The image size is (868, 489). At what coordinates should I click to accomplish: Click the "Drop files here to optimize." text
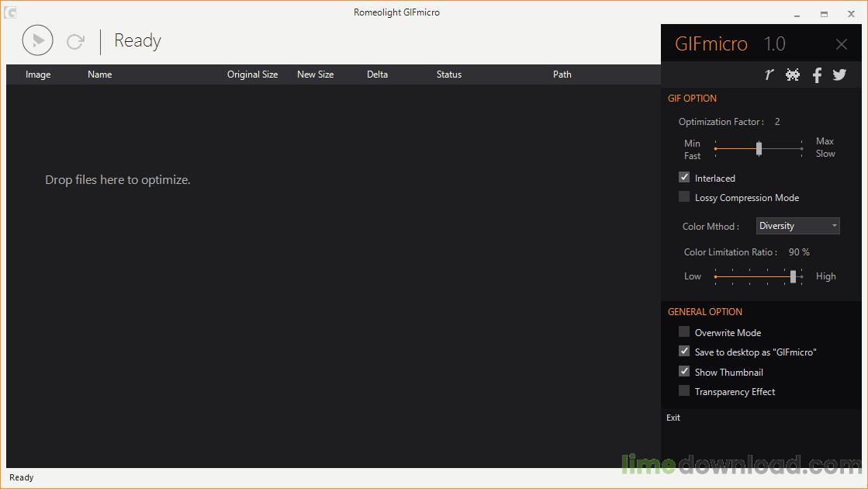pyautogui.click(x=117, y=180)
